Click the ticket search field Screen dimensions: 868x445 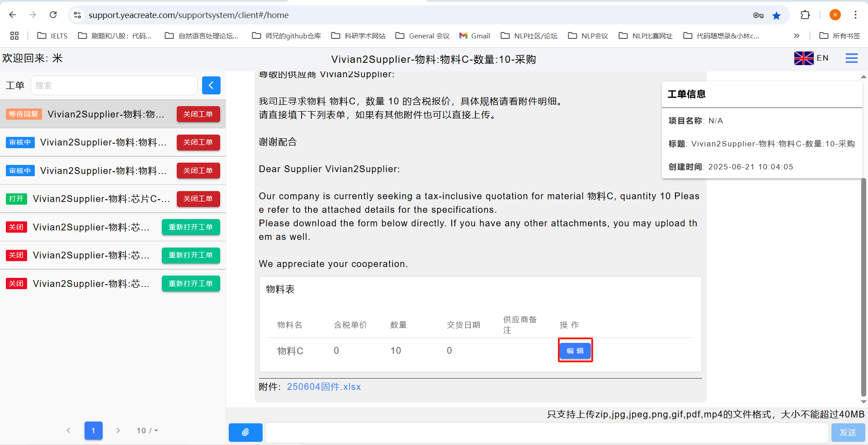(114, 85)
